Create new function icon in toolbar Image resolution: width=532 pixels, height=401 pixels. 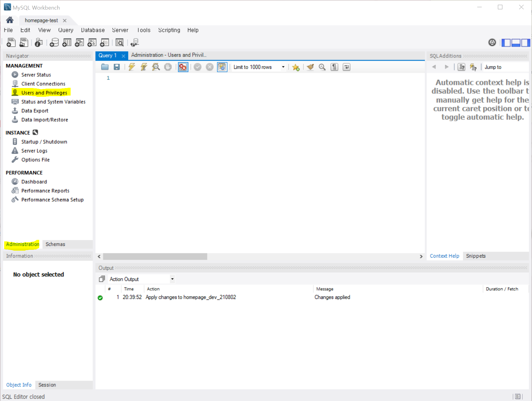104,43
